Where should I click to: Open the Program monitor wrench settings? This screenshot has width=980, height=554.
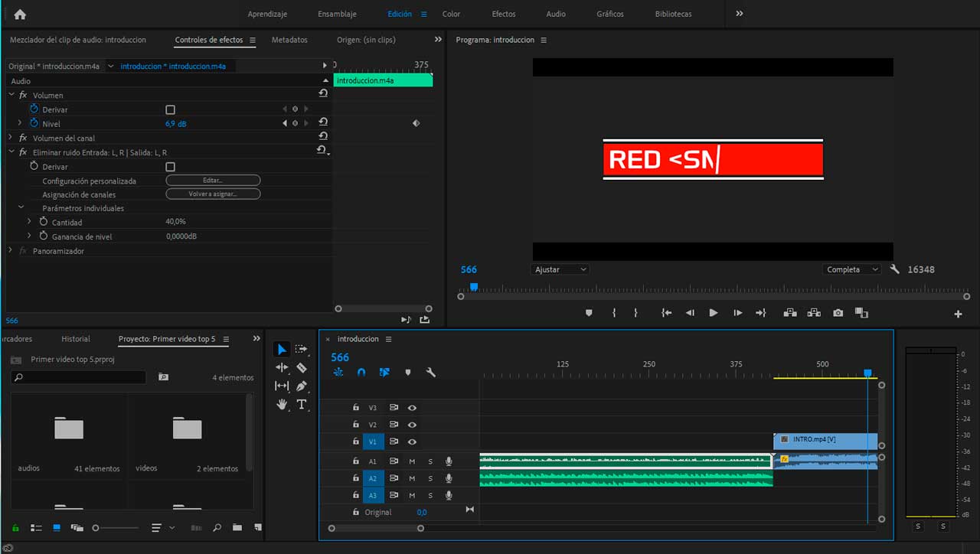pos(895,269)
